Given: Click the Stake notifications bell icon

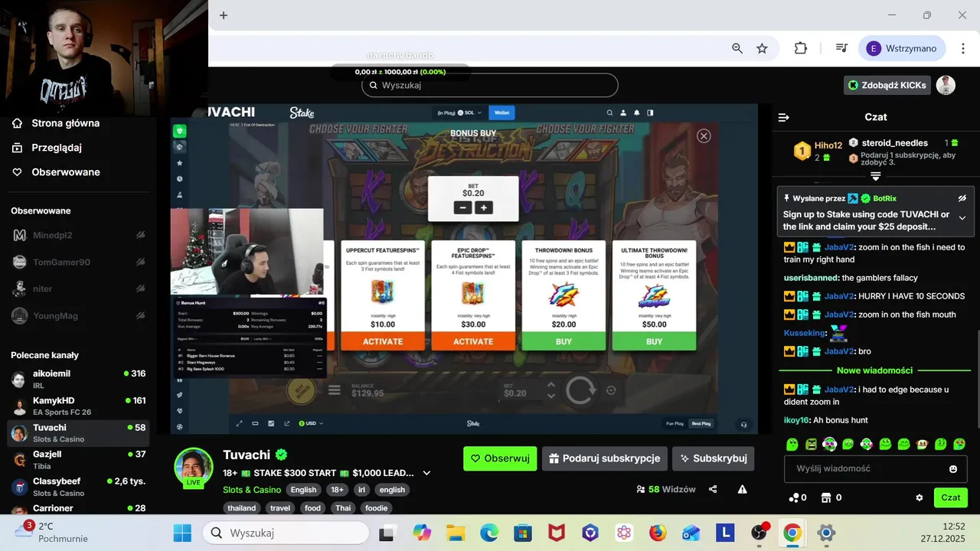Looking at the screenshot, I should (637, 112).
